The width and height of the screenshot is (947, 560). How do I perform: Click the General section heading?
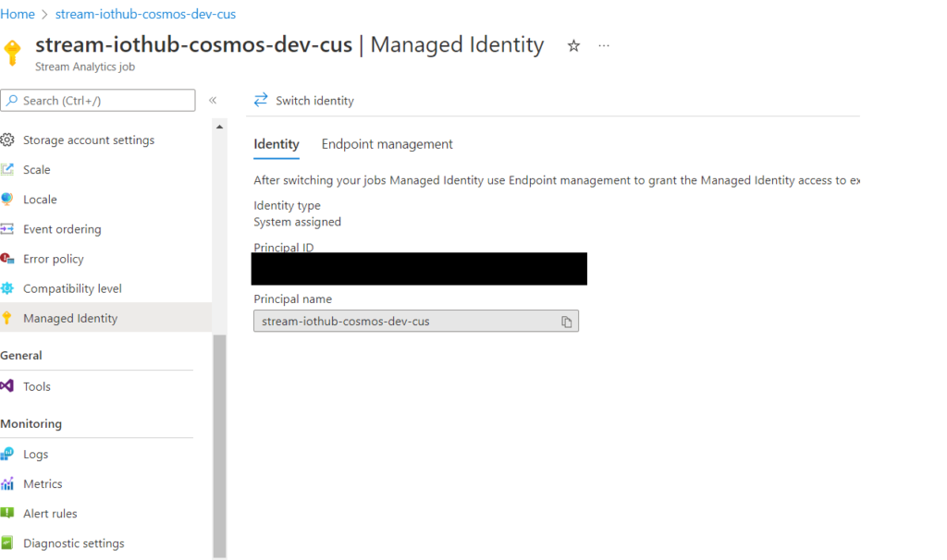click(x=21, y=356)
